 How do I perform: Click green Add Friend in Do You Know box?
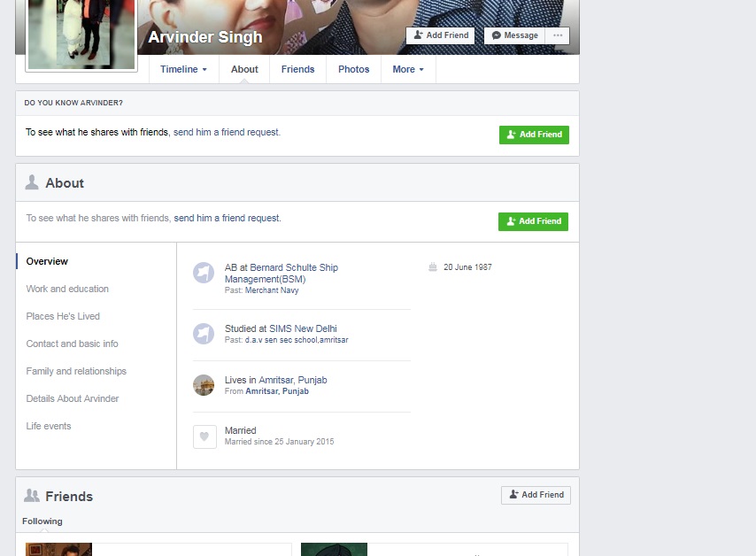(x=534, y=135)
